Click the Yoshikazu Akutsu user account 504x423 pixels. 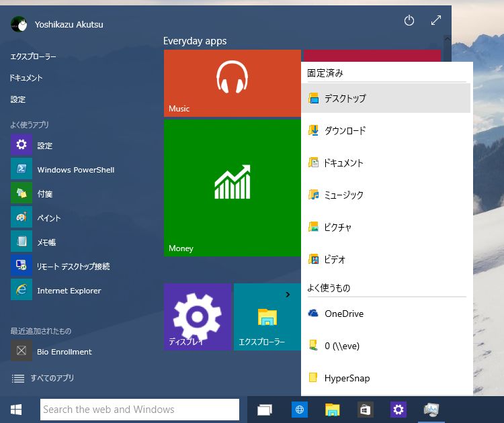click(57, 24)
